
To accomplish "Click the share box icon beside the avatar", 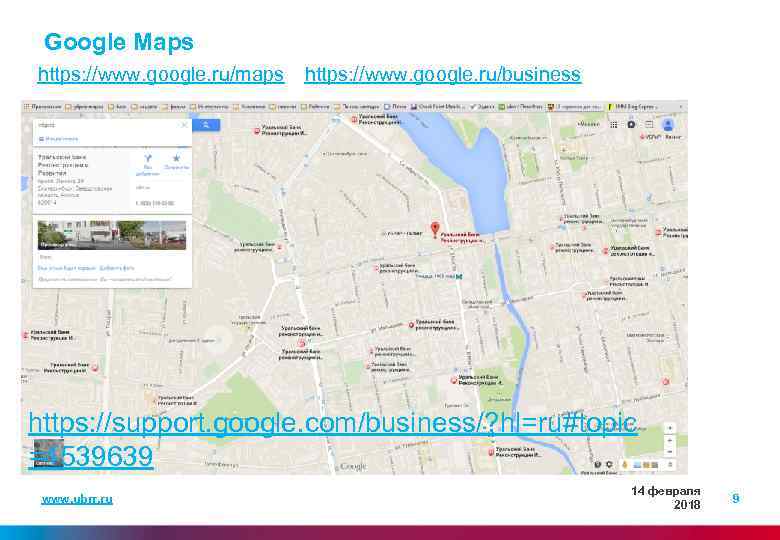I will 649,124.
